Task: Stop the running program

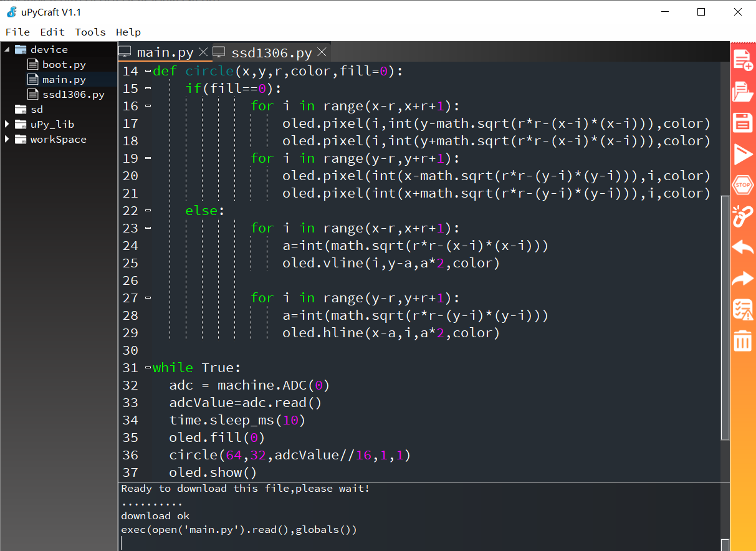Action: pyautogui.click(x=742, y=184)
